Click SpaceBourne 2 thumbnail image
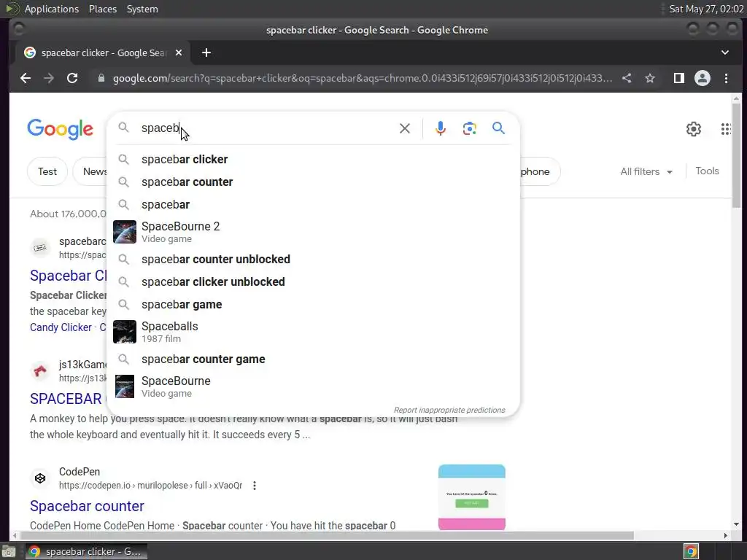747x560 pixels. click(125, 232)
